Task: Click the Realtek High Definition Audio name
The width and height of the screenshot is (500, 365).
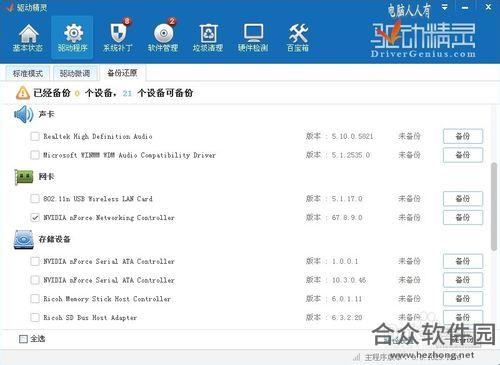Action: point(98,136)
